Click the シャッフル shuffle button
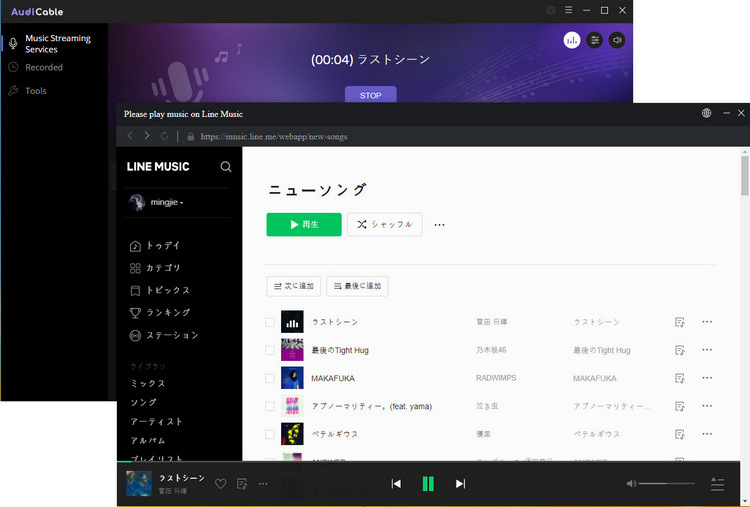 coord(385,224)
